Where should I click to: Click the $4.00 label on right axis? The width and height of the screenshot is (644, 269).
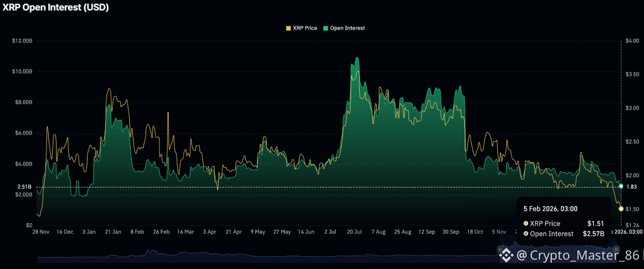pos(631,41)
